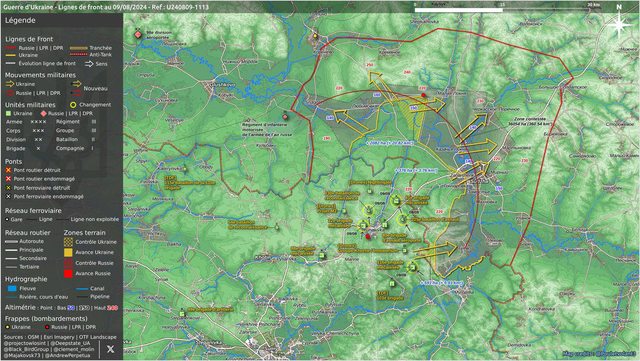
Task: Click the Contrôle Ukraine hatched swatch
Action: [x=68, y=242]
